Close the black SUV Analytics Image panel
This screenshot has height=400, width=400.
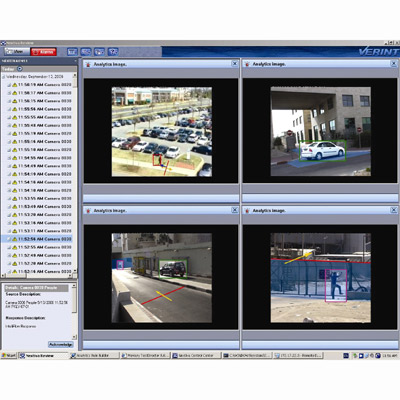pos(235,210)
